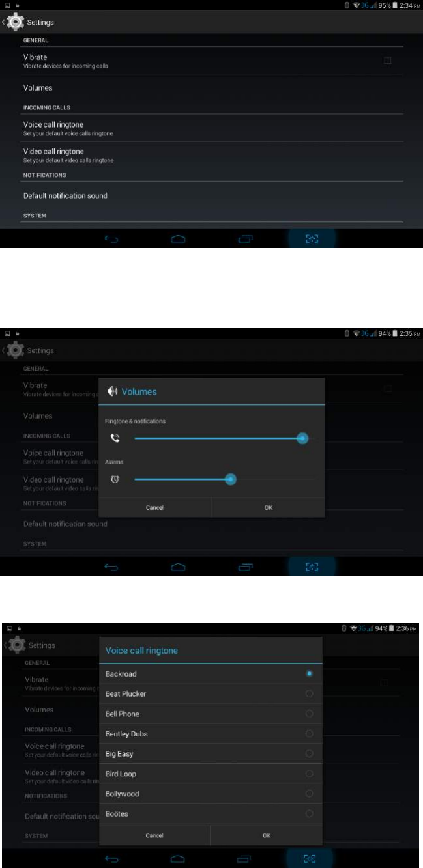Tap the Settings gear icon on the 2:36 screen

click(16, 645)
